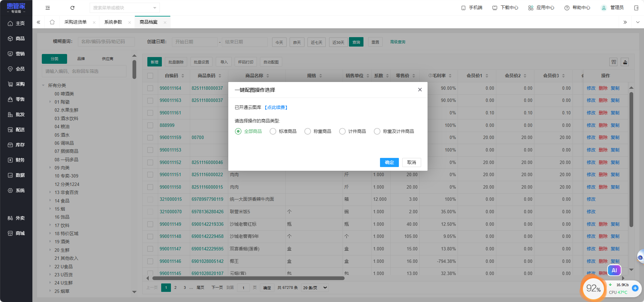Viewport: 644px width, 302px height.
Task: Expand the 13 非食百货 category
Action: coord(50,192)
